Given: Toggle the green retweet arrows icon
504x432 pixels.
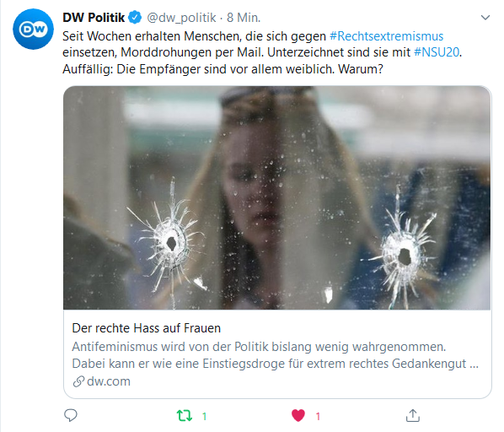Looking at the screenshot, I should (x=185, y=416).
